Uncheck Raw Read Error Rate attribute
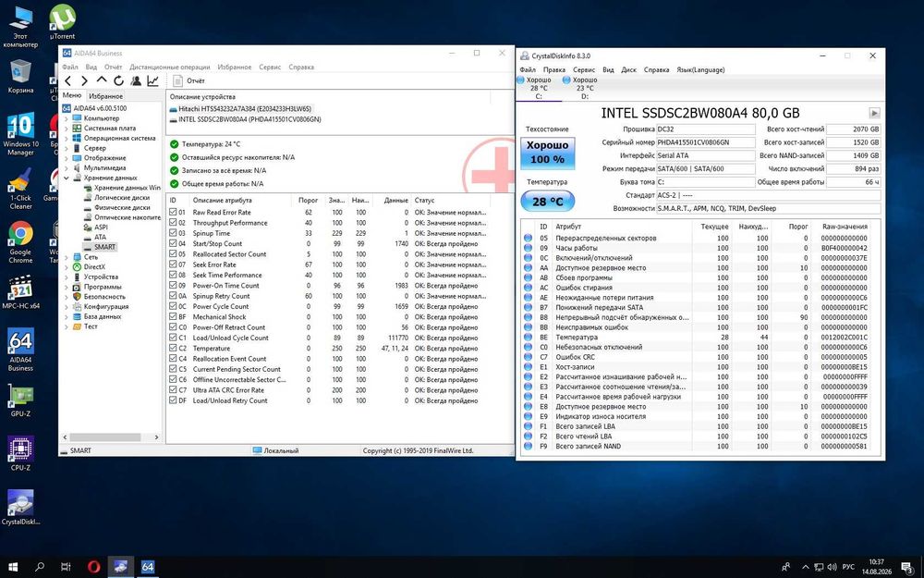Screen dimensions: 924x578 point(173,213)
